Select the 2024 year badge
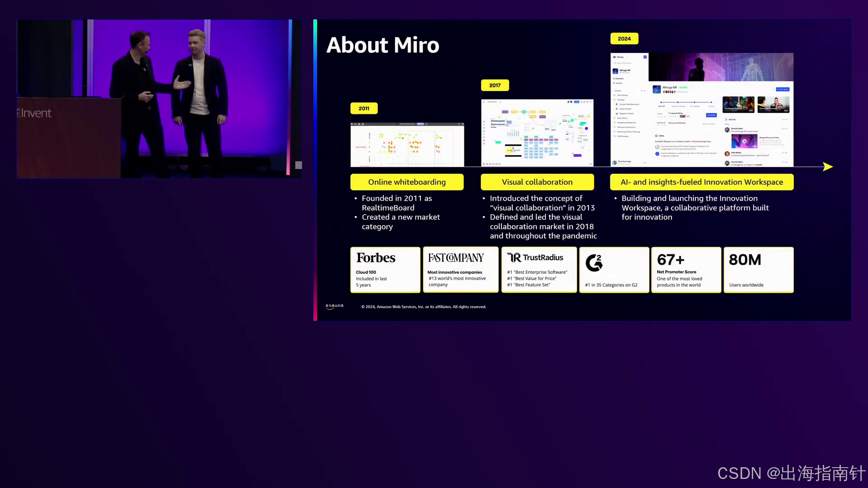The width and height of the screenshot is (868, 488). 624,39
